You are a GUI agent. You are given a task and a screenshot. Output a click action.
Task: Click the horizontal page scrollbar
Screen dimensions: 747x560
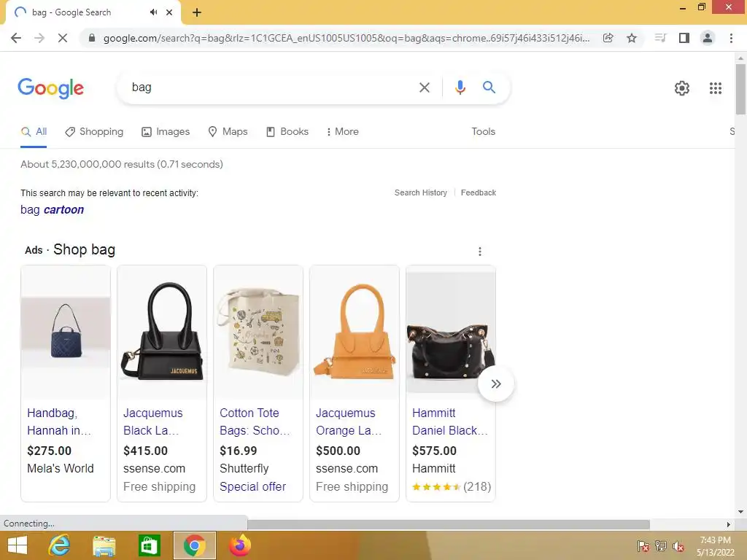[x=449, y=524]
